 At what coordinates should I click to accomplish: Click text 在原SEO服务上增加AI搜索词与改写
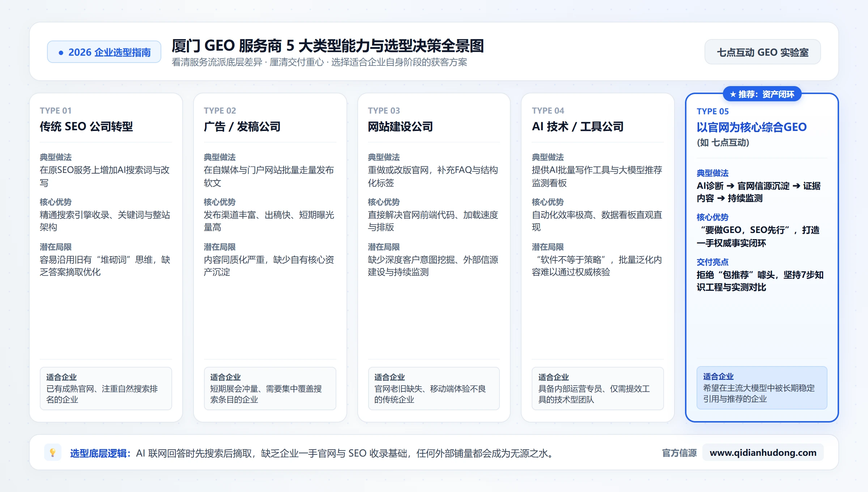tap(105, 176)
